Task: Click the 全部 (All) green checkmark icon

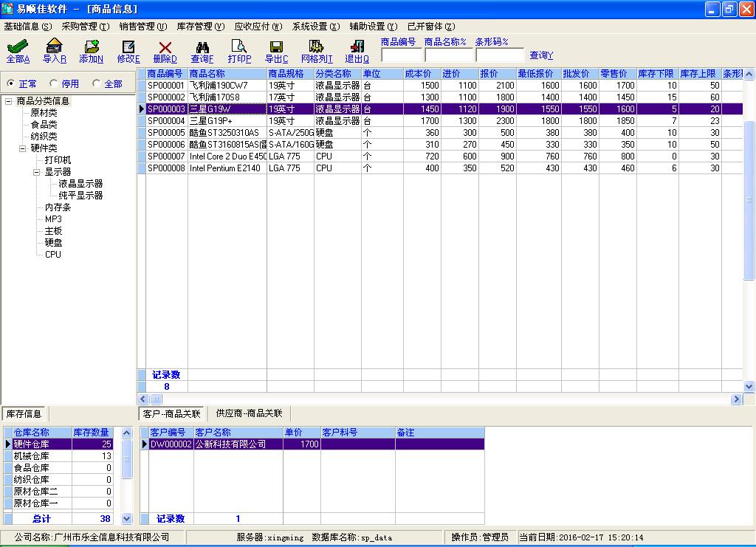Action: coord(18,47)
